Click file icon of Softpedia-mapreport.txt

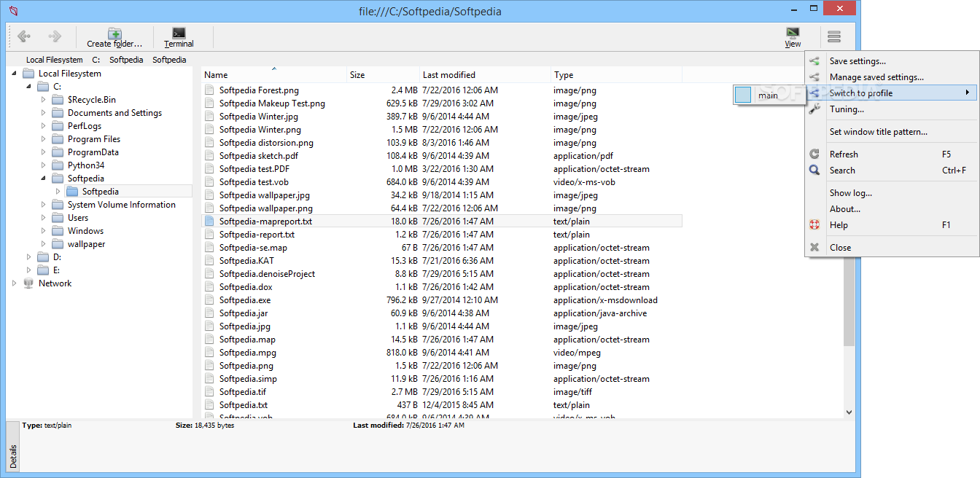tap(210, 222)
